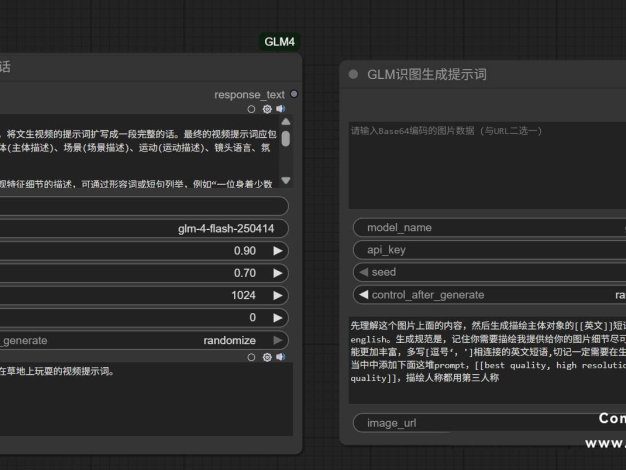Increase the 0 seed value with right arrow
626x470 pixels.
(x=278, y=318)
